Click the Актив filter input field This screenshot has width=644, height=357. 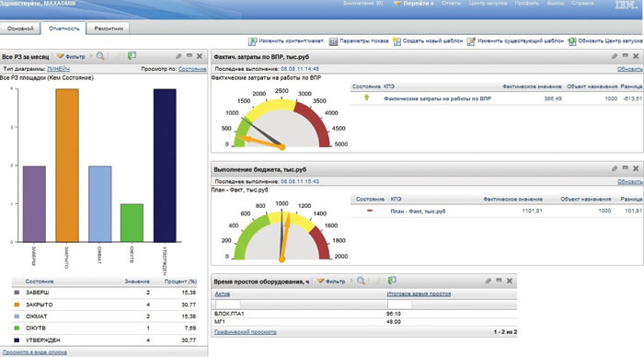228,305
